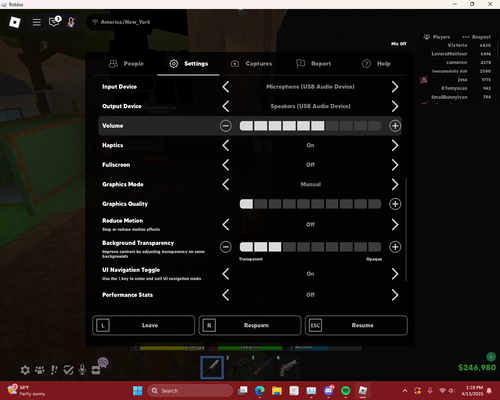Change Graphics Mode with the right arrow

[395, 184]
